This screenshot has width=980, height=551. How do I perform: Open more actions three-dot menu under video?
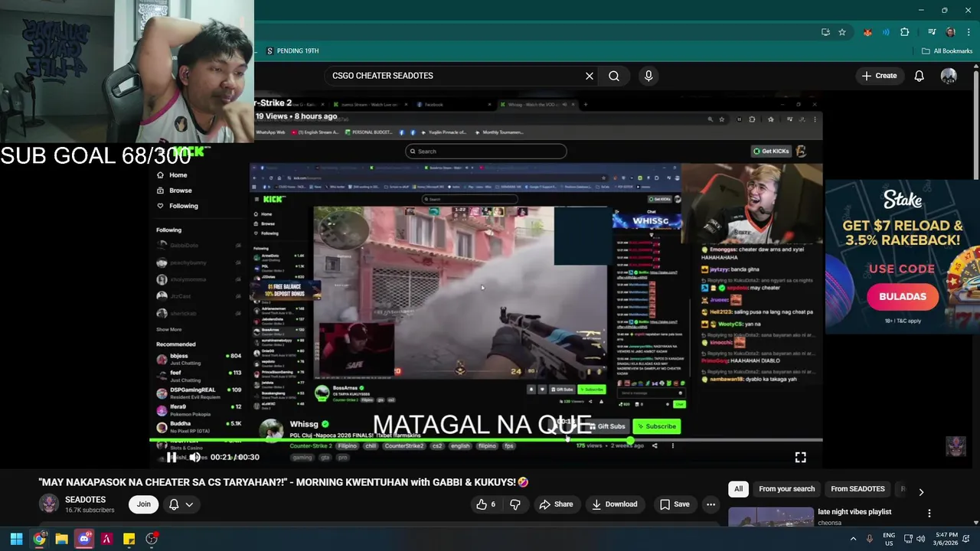[710, 504]
